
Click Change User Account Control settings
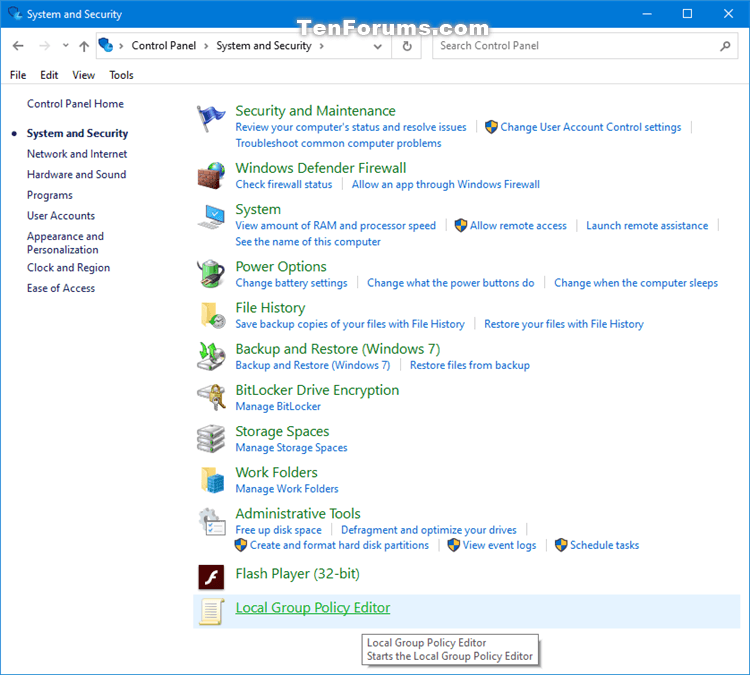590,127
